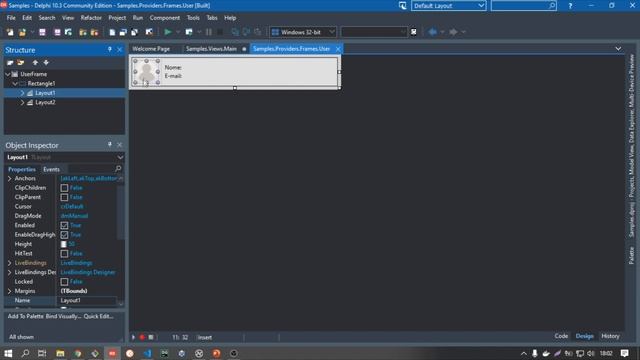Click the back navigation arrow in toolbar
640x360 pixels.
433,32
